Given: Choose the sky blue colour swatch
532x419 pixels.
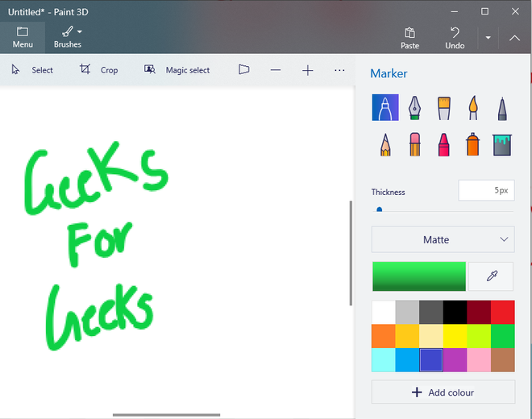Looking at the screenshot, I should 408,360.
